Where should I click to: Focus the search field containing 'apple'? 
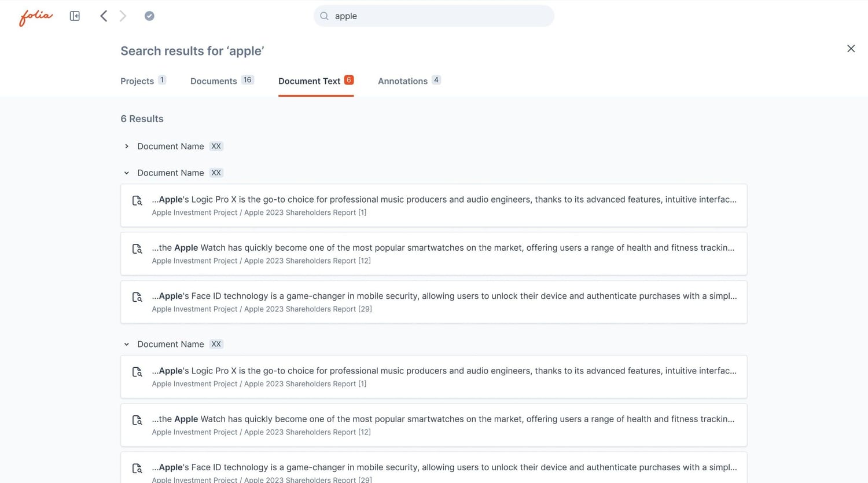coord(433,16)
